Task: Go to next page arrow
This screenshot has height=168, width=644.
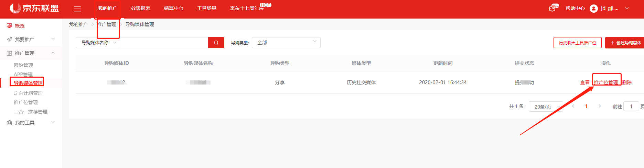Action: click(x=600, y=106)
